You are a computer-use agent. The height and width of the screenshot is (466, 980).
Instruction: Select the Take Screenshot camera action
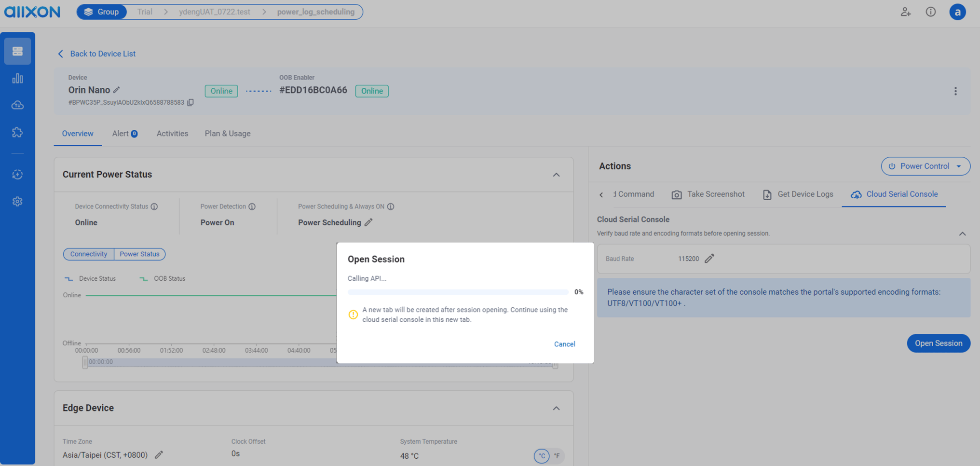tap(708, 194)
